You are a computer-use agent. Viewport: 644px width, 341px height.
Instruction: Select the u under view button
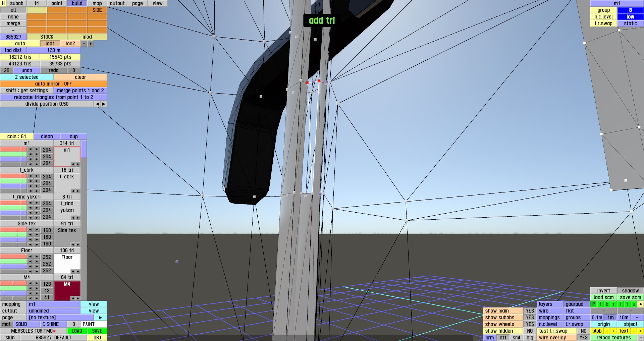(634, 304)
